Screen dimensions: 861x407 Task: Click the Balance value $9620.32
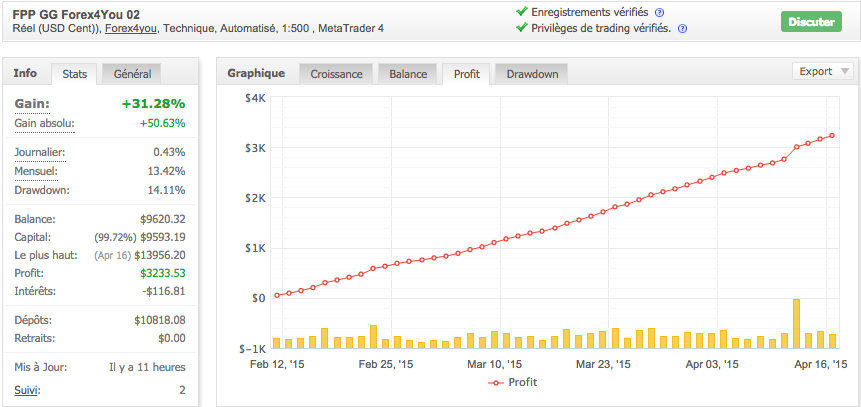pos(163,219)
